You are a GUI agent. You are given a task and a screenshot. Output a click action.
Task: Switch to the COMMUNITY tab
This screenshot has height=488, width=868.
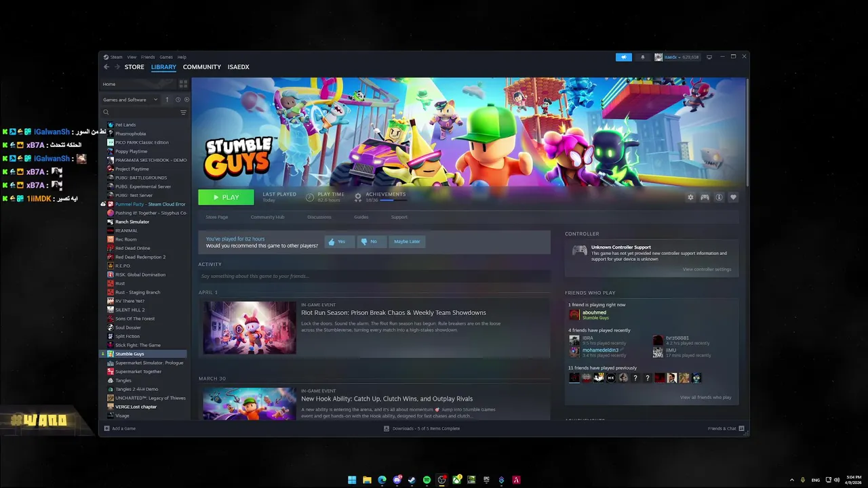coord(202,67)
